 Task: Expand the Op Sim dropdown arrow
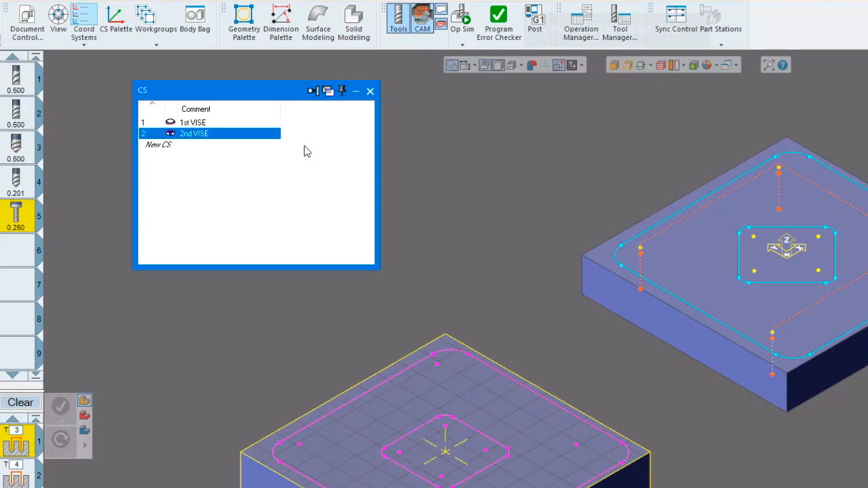tap(462, 45)
